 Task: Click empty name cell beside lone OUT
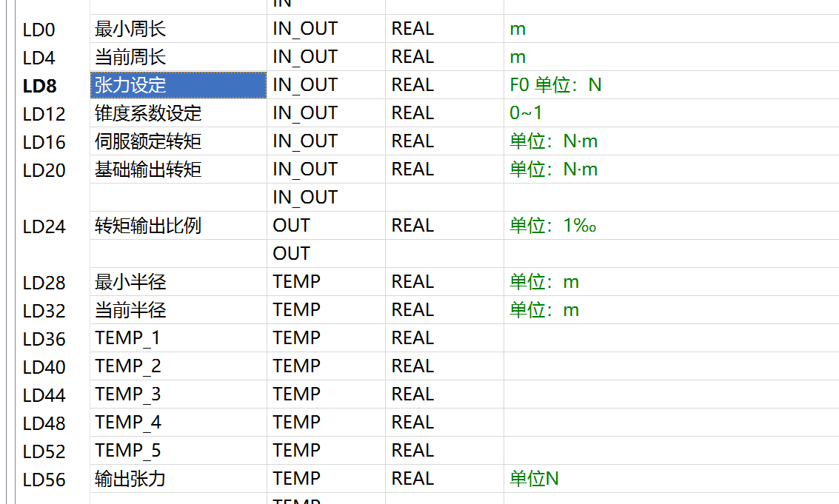(x=178, y=254)
